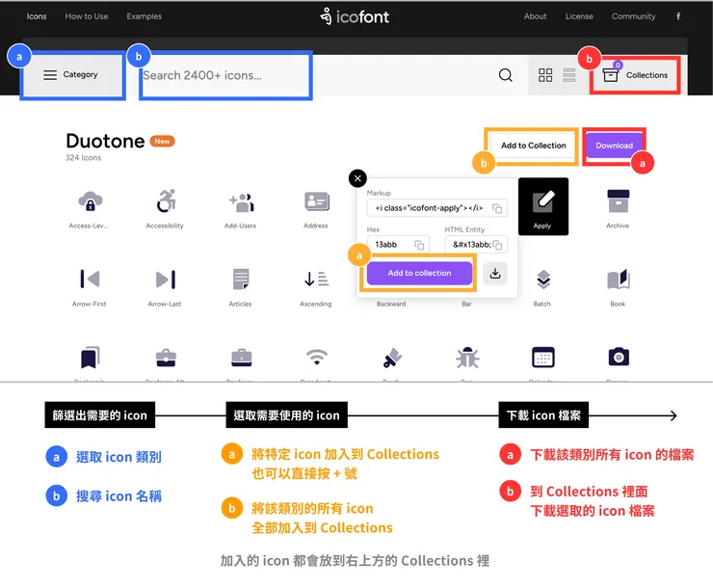The image size is (713, 588).
Task: Open the Community page
Action: point(633,16)
